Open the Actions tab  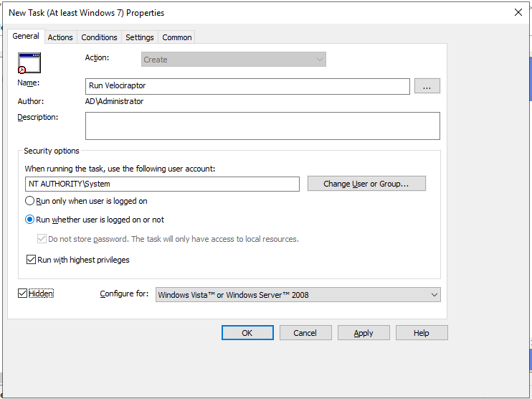tap(60, 37)
